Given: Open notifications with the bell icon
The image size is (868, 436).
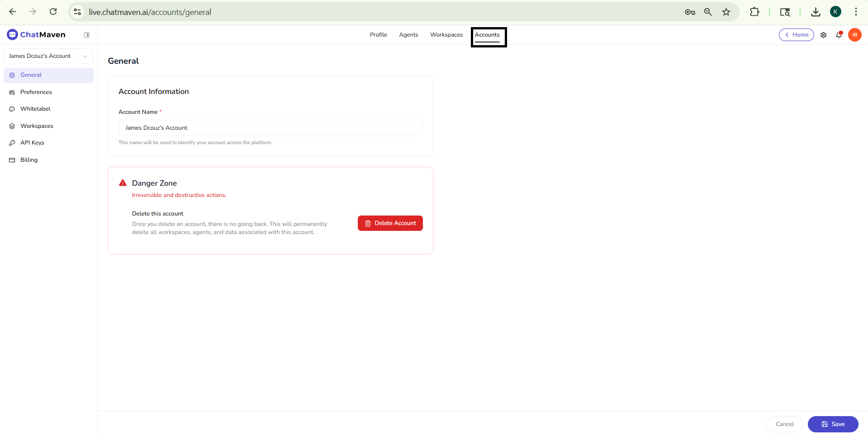Looking at the screenshot, I should click(x=839, y=35).
